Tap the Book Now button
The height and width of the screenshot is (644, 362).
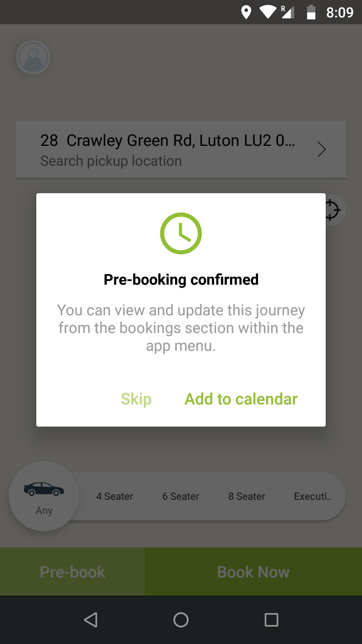253,572
